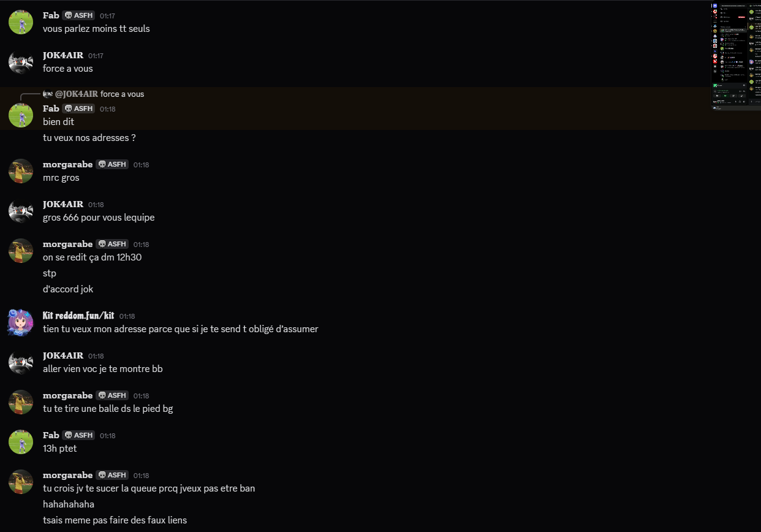Screen dimensions: 761x532
Task: Click JOK4AIR's avatar beside "aller vien voc"
Action: tap(20, 362)
